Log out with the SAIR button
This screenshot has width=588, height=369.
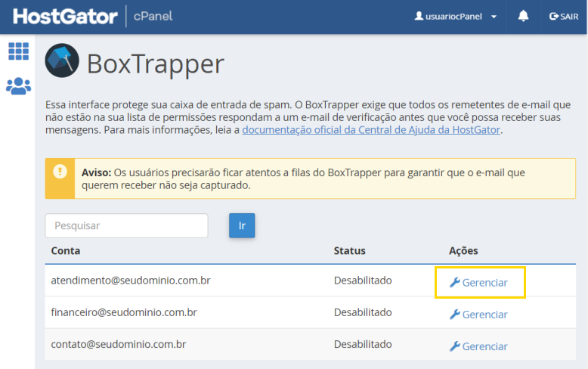click(x=564, y=17)
